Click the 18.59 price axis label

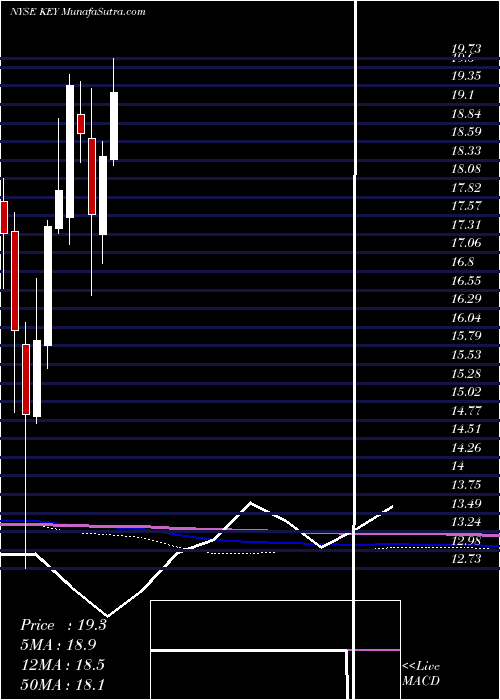coord(466,132)
